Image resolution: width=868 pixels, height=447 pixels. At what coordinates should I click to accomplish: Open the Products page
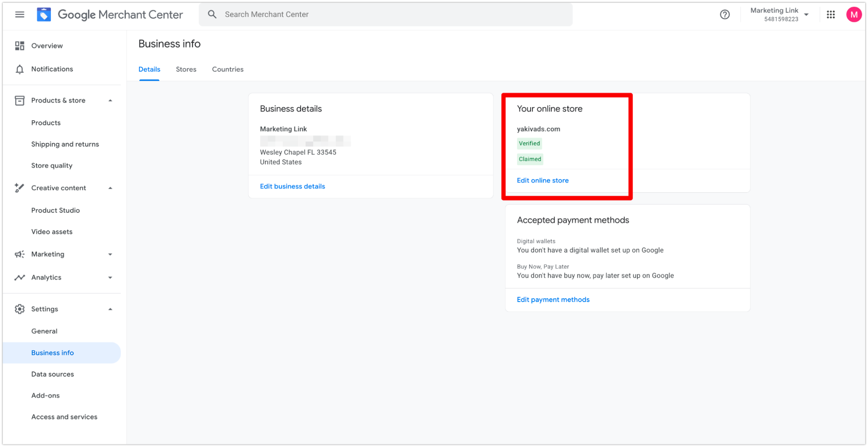(x=46, y=123)
